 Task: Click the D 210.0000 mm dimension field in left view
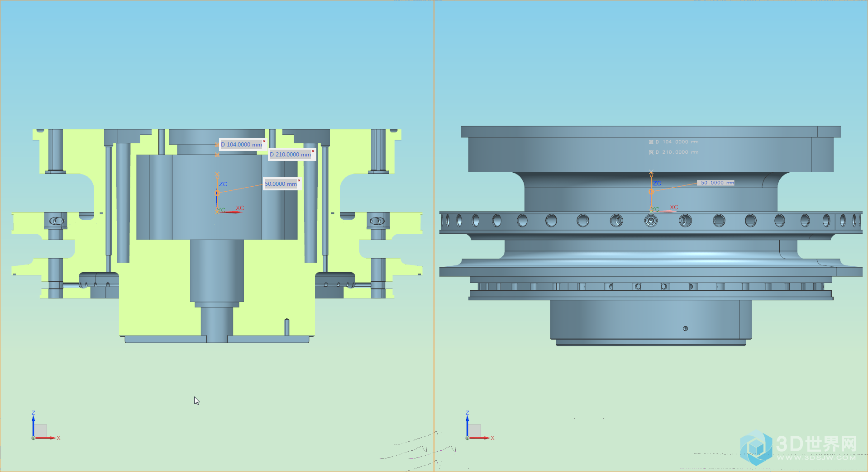290,155
